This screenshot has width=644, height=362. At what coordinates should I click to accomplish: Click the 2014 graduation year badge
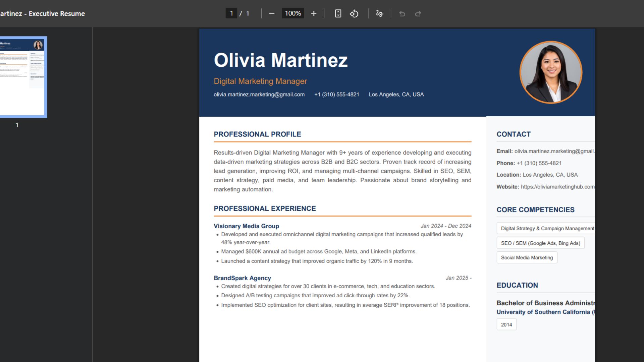tap(506, 324)
